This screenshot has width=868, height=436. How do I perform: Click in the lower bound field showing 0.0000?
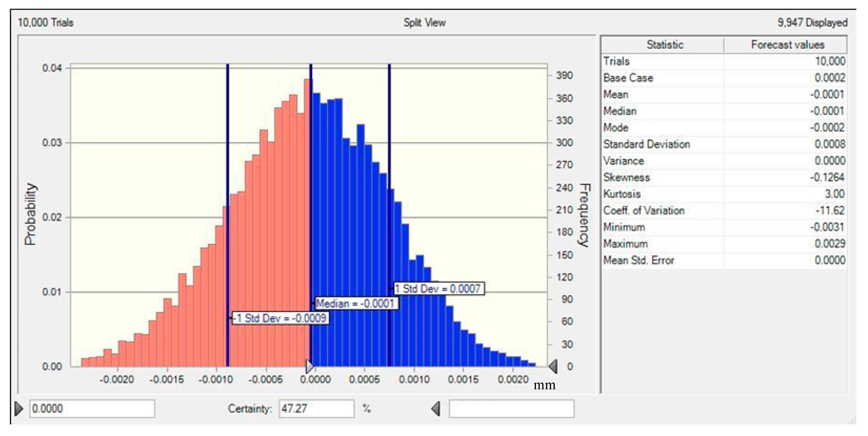(x=92, y=409)
